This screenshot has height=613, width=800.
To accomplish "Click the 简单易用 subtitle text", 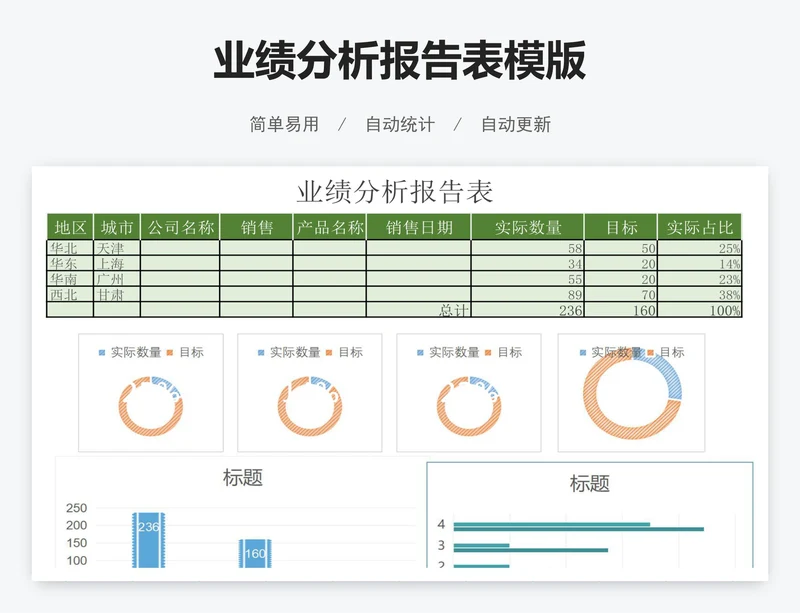I will [284, 124].
